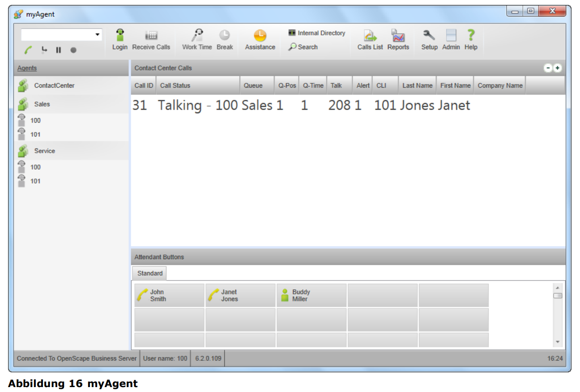Click the Buddy Miller attendant button
The height and width of the screenshot is (392, 580).
pyautogui.click(x=311, y=295)
